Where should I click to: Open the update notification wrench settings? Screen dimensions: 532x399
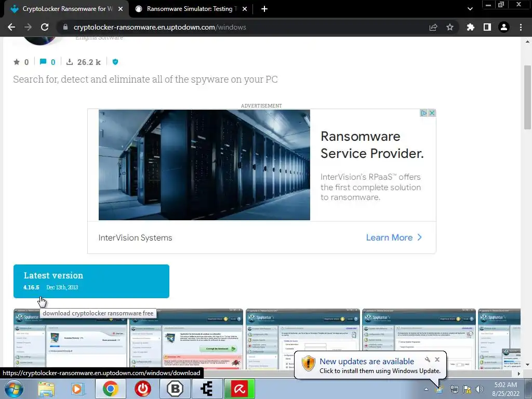coord(428,360)
